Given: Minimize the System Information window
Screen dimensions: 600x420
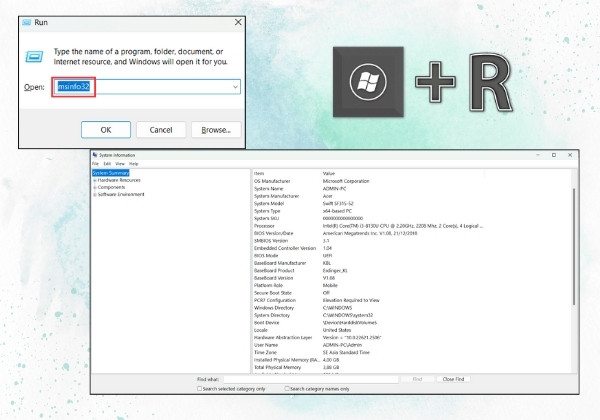Looking at the screenshot, I should tap(538, 155).
